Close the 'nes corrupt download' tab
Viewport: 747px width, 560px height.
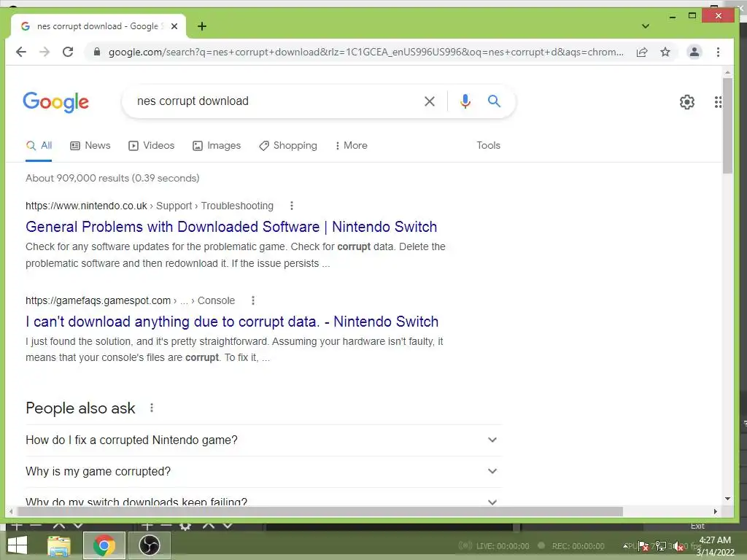174,26
